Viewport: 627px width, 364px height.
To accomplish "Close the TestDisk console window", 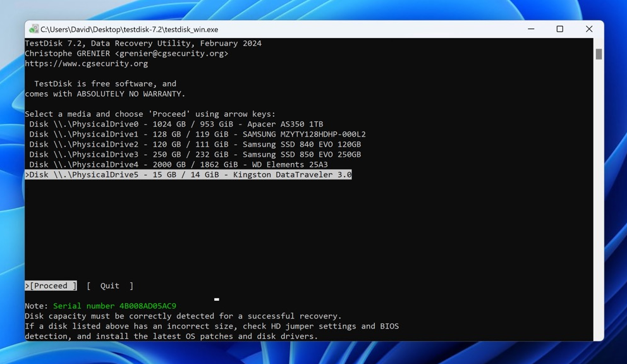I will pyautogui.click(x=588, y=29).
